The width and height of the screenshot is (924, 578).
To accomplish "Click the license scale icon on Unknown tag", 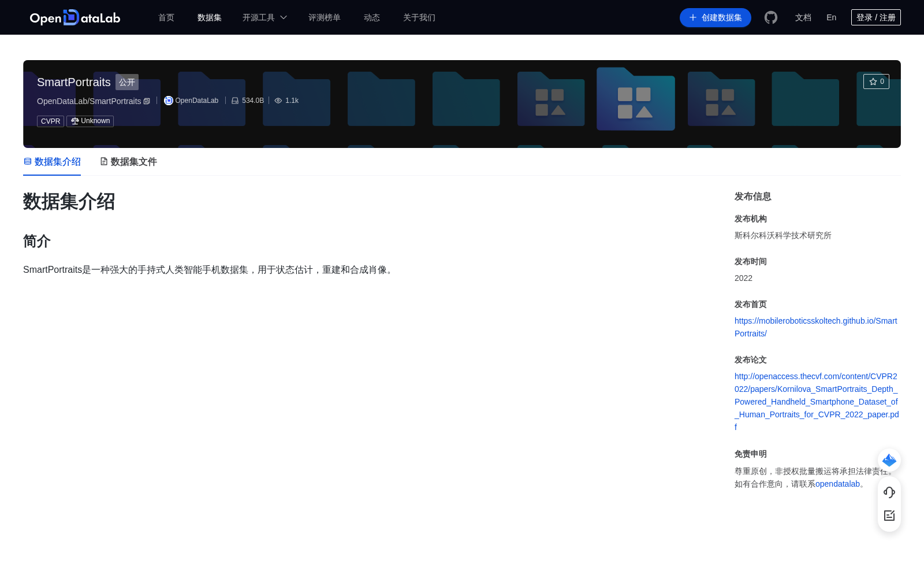I will 74,121.
